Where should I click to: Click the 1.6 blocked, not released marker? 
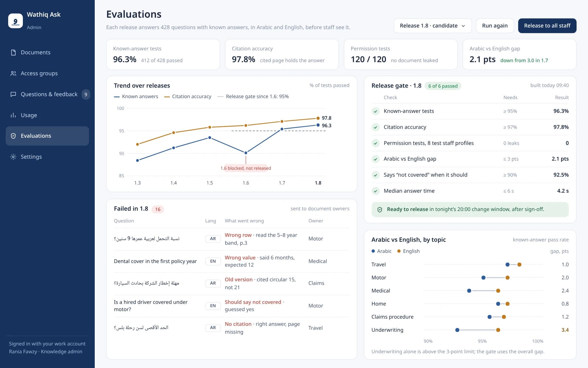(246, 168)
